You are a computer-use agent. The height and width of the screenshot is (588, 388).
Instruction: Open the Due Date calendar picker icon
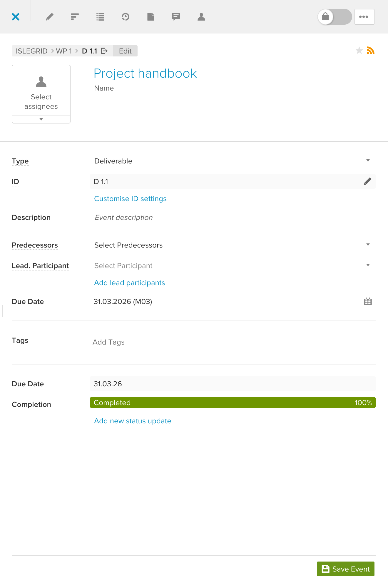[368, 302]
